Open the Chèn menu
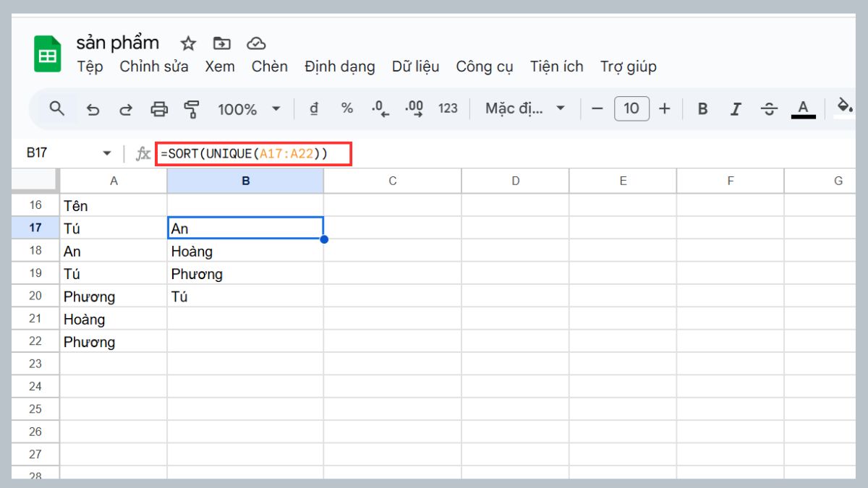Screen dimensions: 868x488 [269, 67]
